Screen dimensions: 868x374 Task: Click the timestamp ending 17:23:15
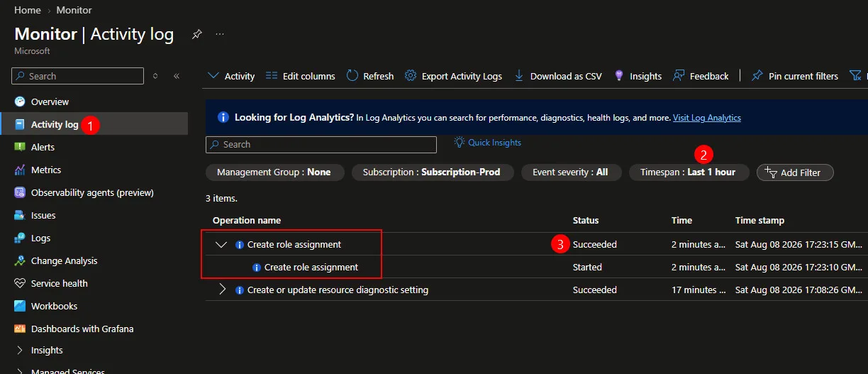coord(799,244)
